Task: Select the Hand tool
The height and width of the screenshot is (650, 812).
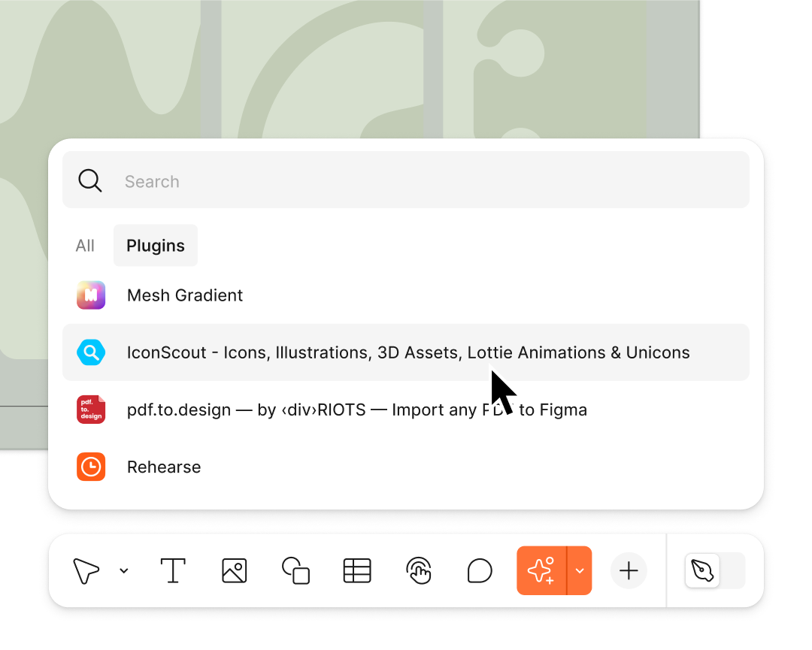Action: tap(418, 571)
